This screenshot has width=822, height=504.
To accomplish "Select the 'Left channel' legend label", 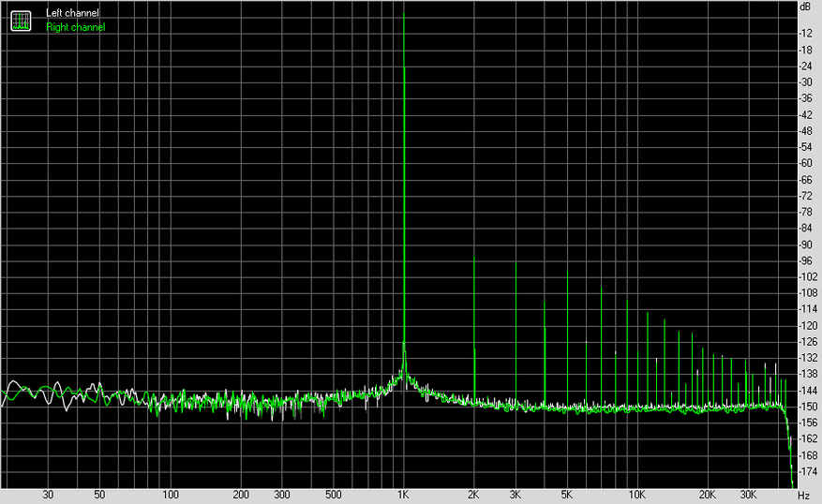I will pyautogui.click(x=72, y=13).
